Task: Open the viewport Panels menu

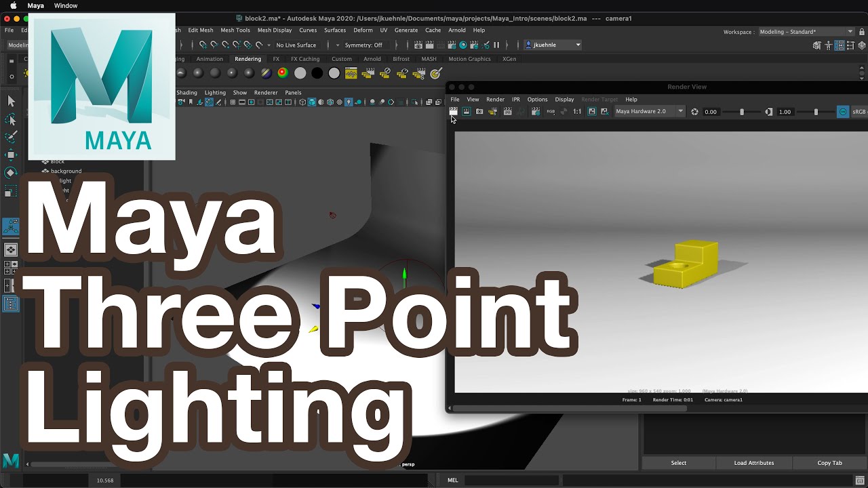Action: pyautogui.click(x=293, y=93)
